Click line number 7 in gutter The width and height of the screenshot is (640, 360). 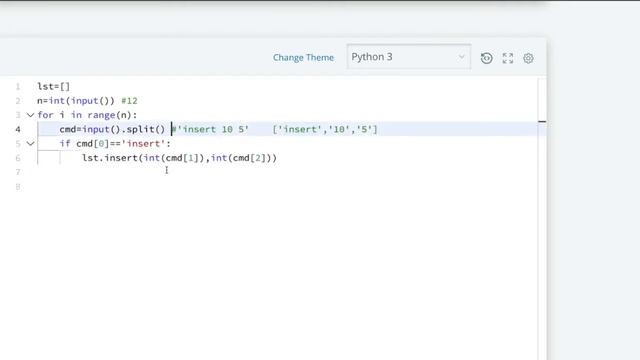point(18,172)
